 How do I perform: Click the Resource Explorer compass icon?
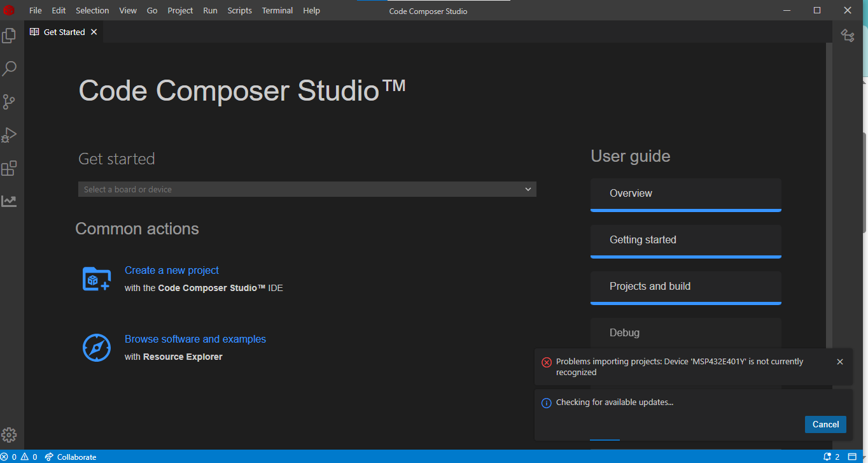coord(97,348)
